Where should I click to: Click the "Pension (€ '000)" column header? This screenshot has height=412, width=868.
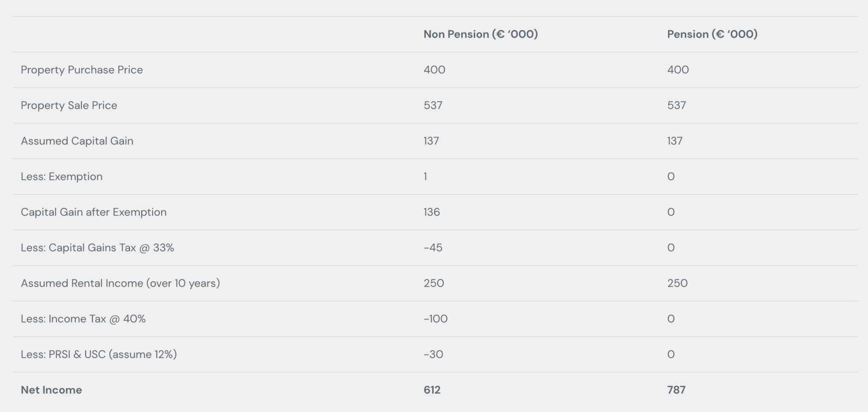[712, 34]
